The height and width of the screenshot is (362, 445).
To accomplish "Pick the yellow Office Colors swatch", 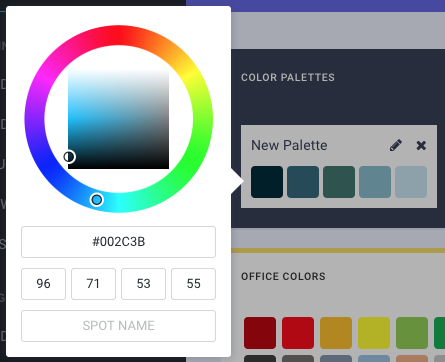I will (x=374, y=333).
